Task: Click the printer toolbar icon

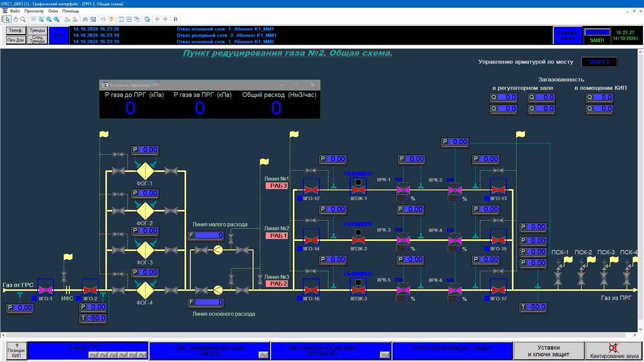Action: (103, 19)
